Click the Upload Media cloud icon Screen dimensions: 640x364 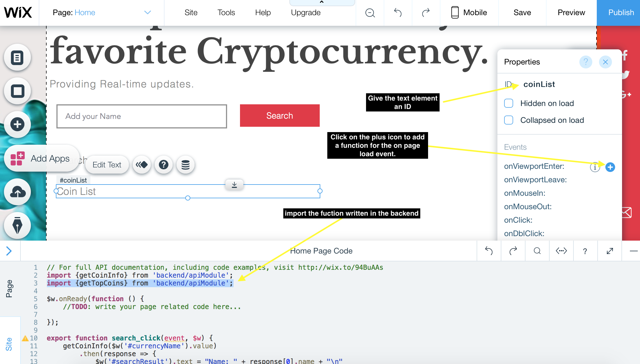tap(18, 192)
